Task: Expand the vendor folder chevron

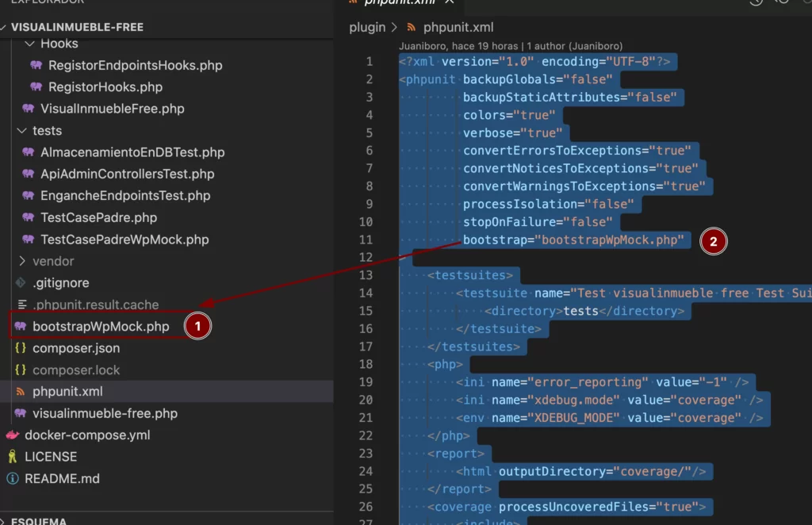Action: click(21, 261)
